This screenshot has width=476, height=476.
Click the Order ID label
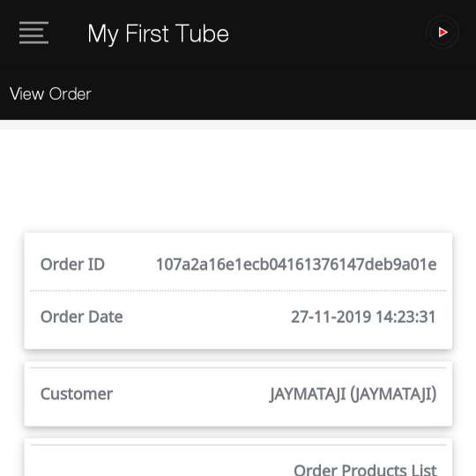coord(72,264)
